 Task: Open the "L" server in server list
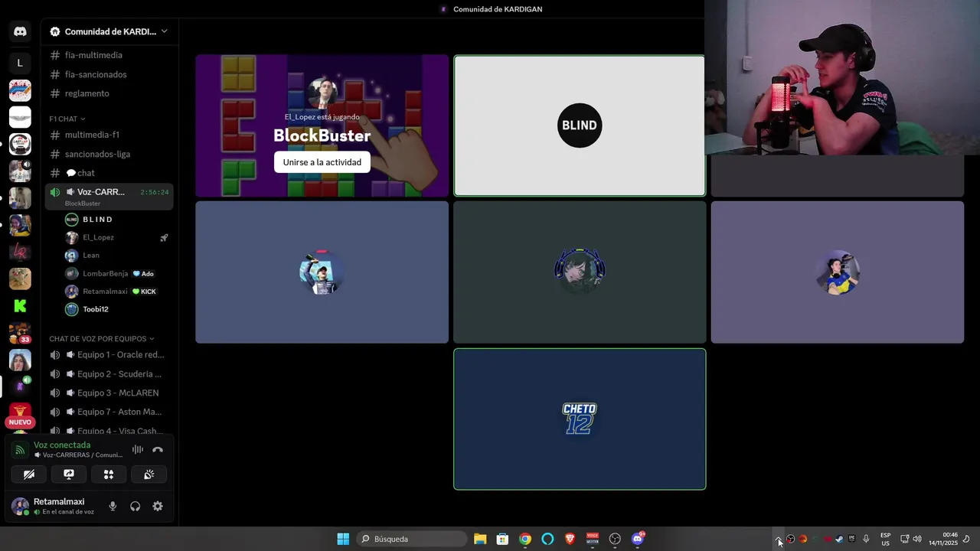coord(20,63)
